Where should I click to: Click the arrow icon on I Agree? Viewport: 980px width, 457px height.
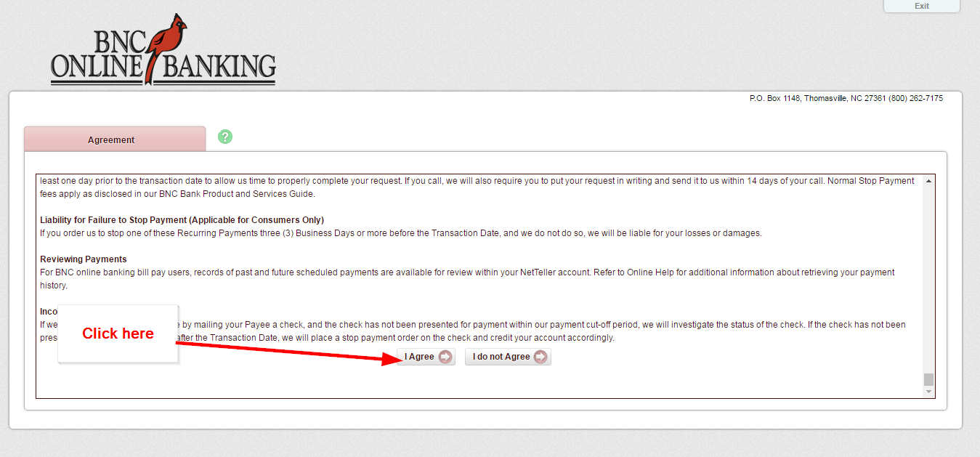tap(445, 357)
